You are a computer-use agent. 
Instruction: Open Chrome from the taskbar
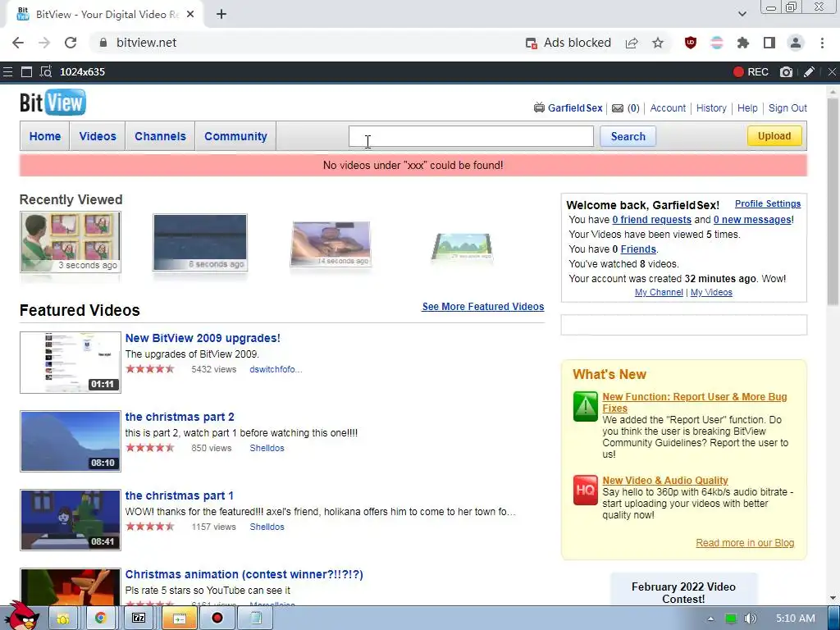pyautogui.click(x=101, y=619)
